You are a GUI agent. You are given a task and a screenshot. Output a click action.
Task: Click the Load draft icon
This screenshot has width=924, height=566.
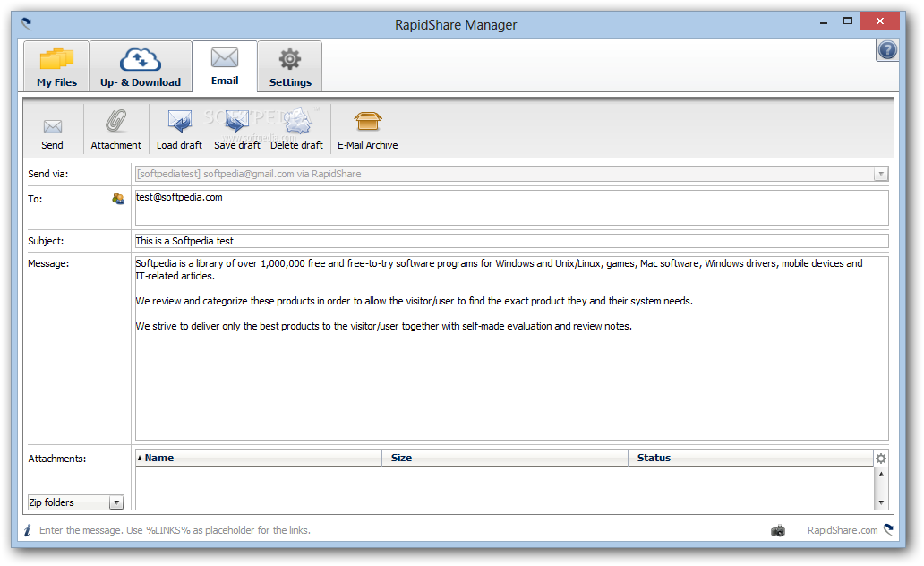(x=179, y=121)
